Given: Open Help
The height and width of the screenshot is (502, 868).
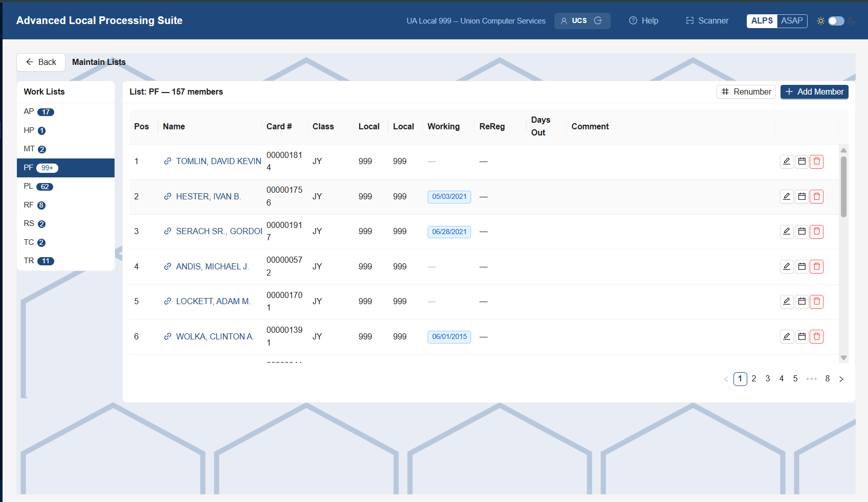Looking at the screenshot, I should click(x=643, y=21).
